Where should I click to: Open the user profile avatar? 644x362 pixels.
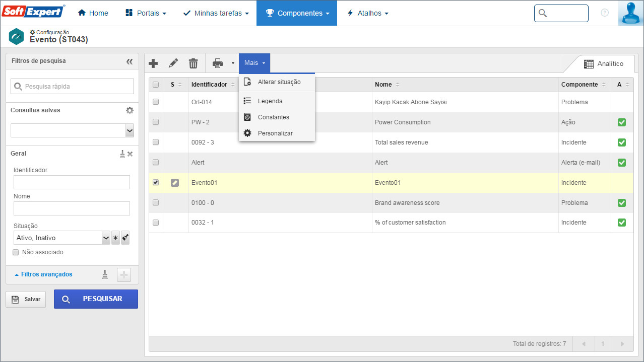coord(631,13)
